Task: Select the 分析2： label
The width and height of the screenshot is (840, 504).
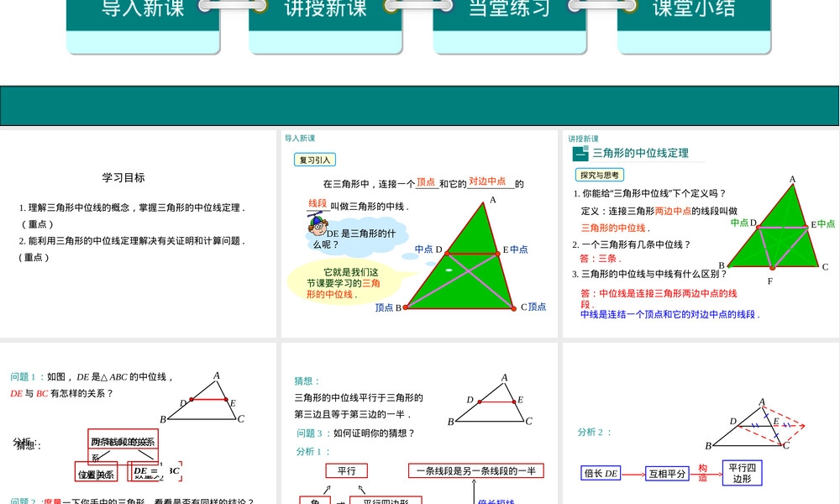Action: (594, 432)
